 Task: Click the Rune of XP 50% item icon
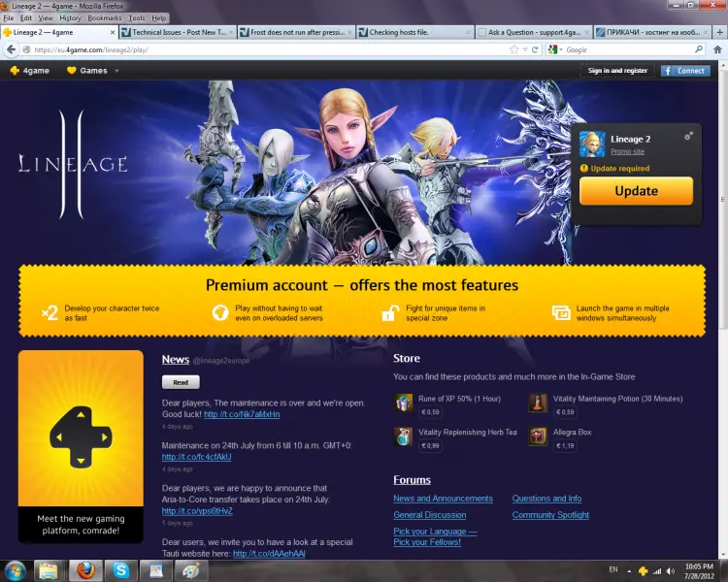coord(403,403)
